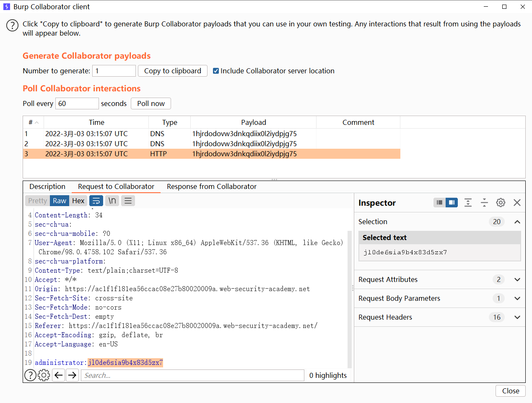Click Time column header
This screenshot has width=532, height=403.
[x=96, y=122]
